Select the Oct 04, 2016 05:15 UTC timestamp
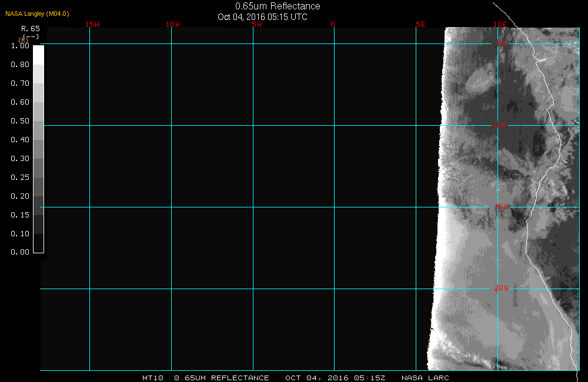The image size is (588, 382). pyautogui.click(x=262, y=16)
